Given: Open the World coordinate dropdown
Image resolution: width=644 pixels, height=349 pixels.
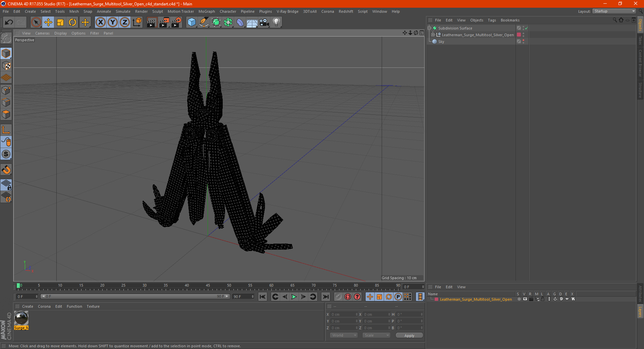Looking at the screenshot, I should coord(344,335).
